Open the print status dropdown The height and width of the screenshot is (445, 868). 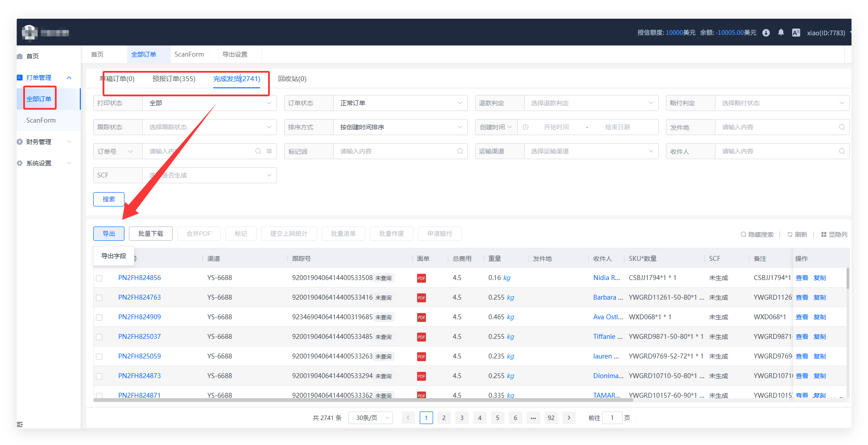(209, 103)
